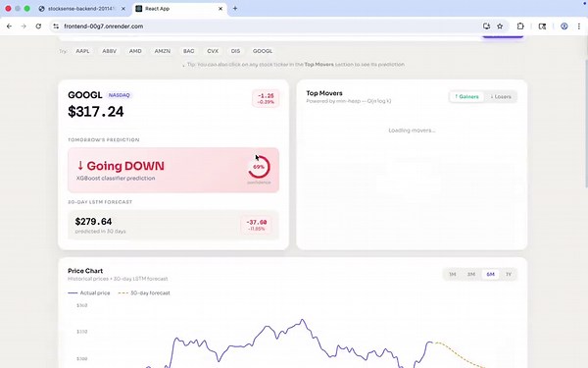Screen dimensions: 588x368
Task: Select the React App tab
Action: click(179, 9)
